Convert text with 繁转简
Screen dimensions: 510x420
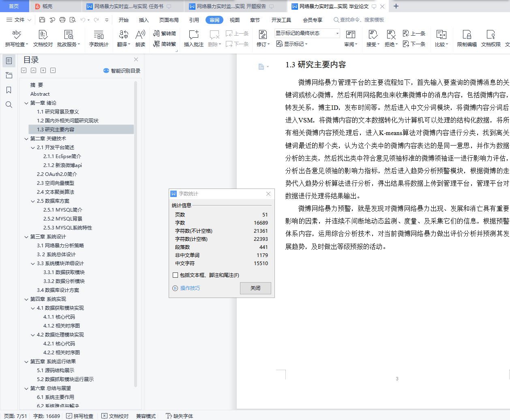[x=165, y=33]
